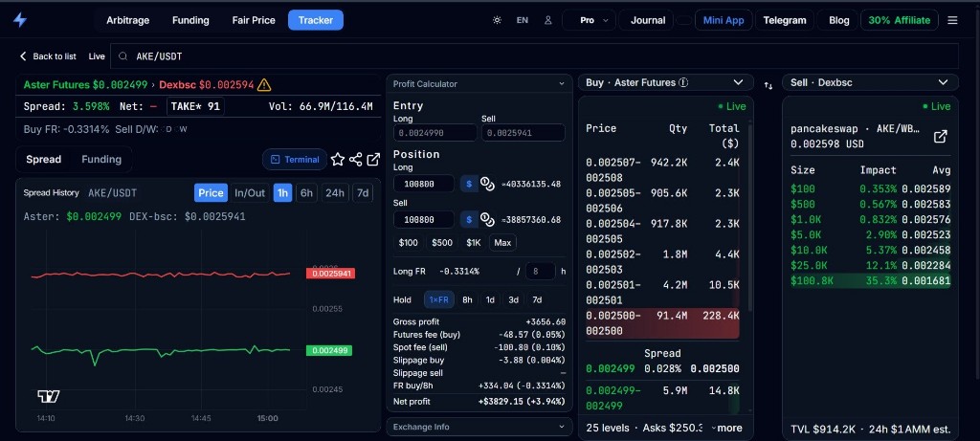Show more order book levels
Screen dimensions: 980x441
click(729, 428)
